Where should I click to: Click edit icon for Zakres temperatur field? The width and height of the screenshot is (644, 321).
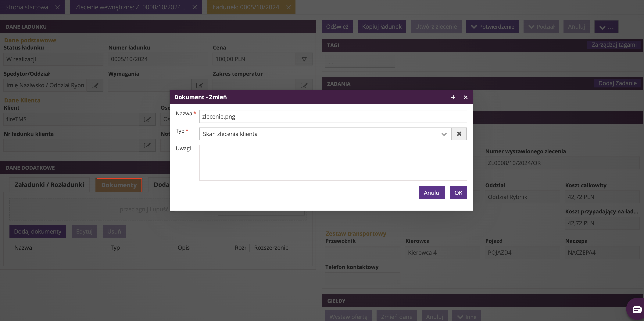pyautogui.click(x=304, y=85)
